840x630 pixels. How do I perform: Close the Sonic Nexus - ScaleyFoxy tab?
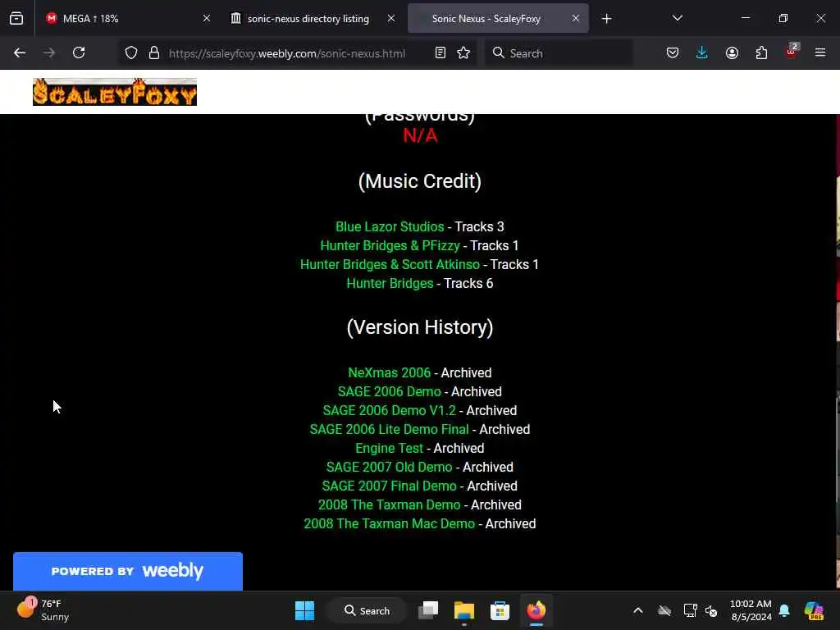[575, 18]
